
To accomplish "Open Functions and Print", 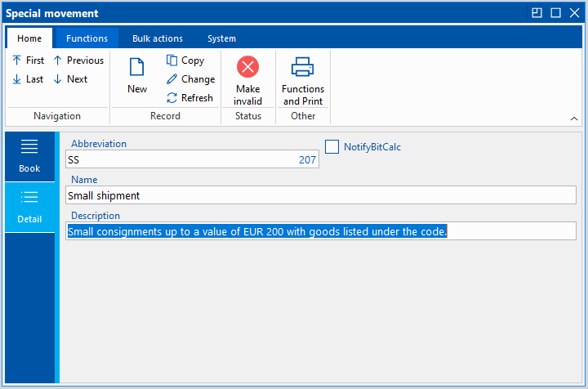I will click(303, 81).
